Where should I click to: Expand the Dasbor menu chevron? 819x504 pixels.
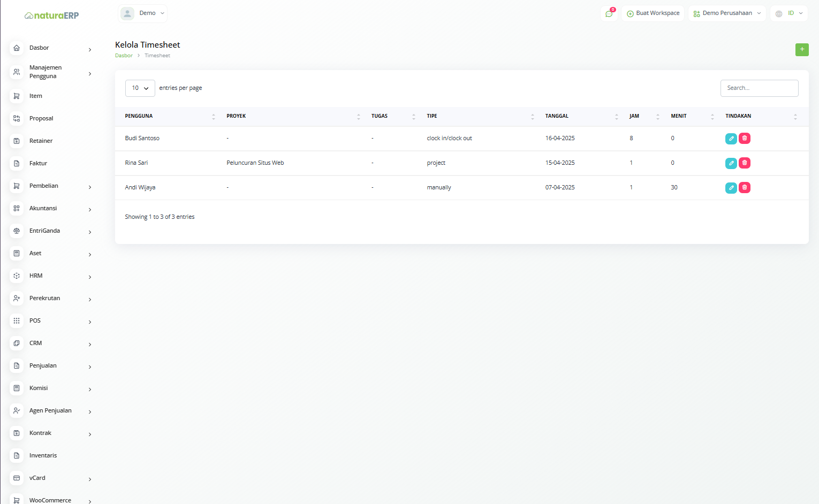coord(90,50)
